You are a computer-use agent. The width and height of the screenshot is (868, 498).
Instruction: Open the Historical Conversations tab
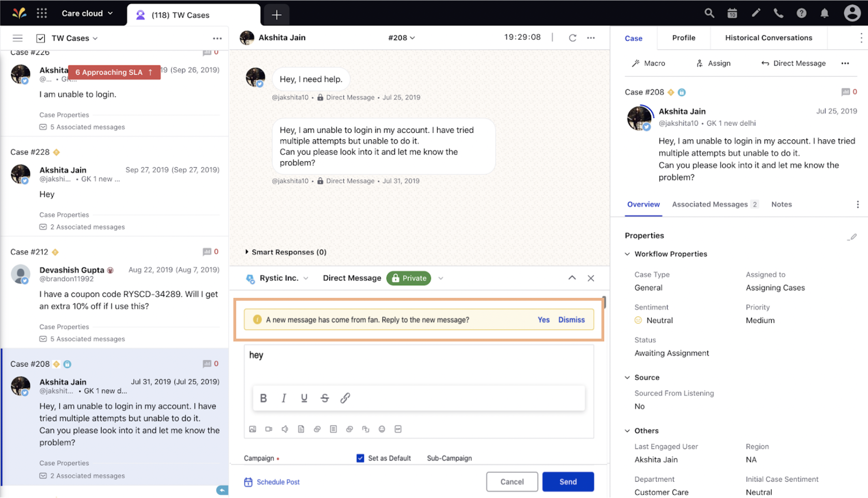tap(768, 38)
